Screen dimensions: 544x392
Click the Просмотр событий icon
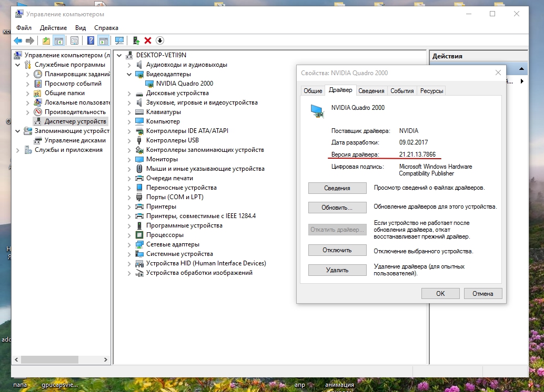pyautogui.click(x=38, y=84)
